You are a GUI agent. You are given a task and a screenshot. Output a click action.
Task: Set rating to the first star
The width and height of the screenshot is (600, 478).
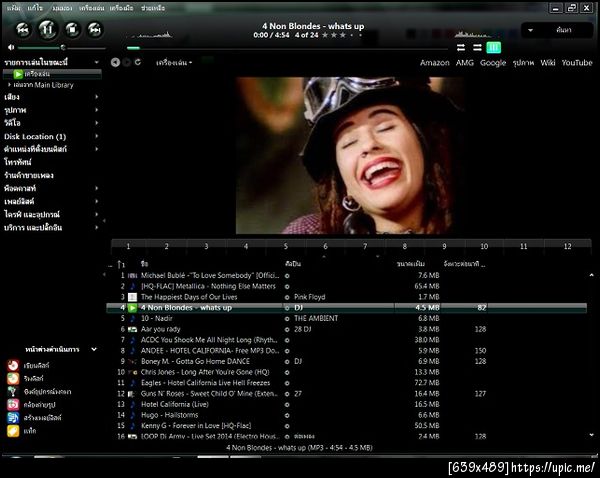(325, 35)
